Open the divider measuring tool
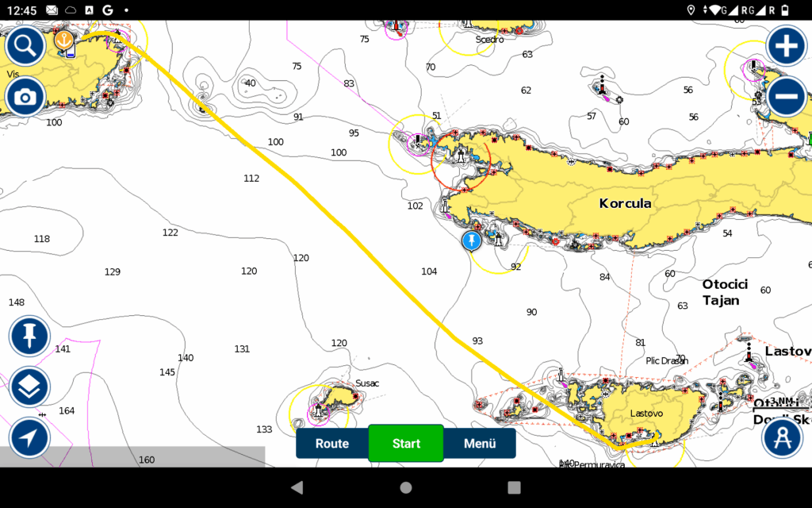The width and height of the screenshot is (812, 508). 781,437
